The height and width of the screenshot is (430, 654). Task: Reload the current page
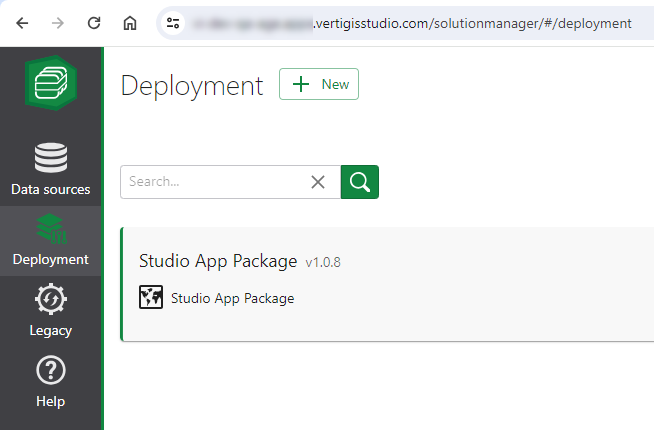click(94, 23)
